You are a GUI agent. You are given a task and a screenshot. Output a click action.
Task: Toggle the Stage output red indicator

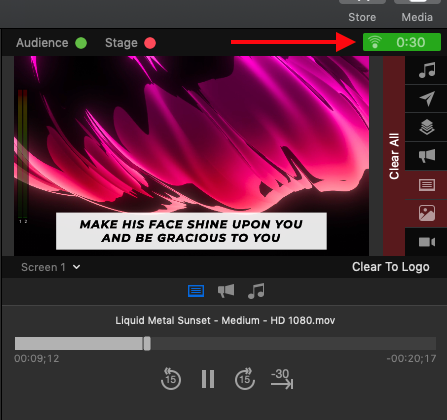(x=150, y=43)
